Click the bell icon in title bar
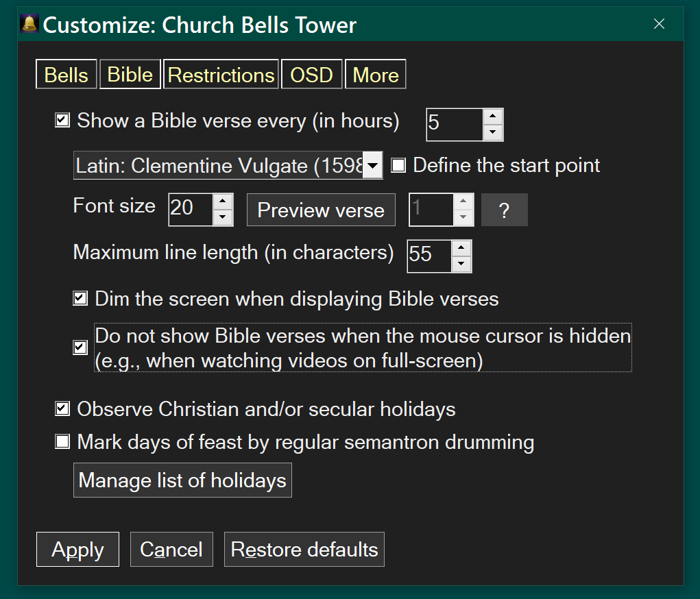Screen dimensions: 700x599 tap(29, 24)
